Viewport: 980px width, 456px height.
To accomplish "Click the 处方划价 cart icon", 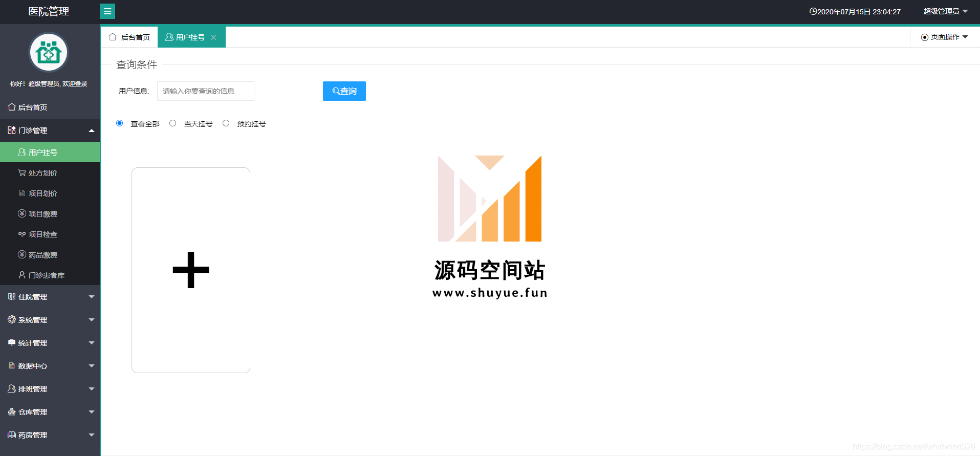I will coord(22,172).
